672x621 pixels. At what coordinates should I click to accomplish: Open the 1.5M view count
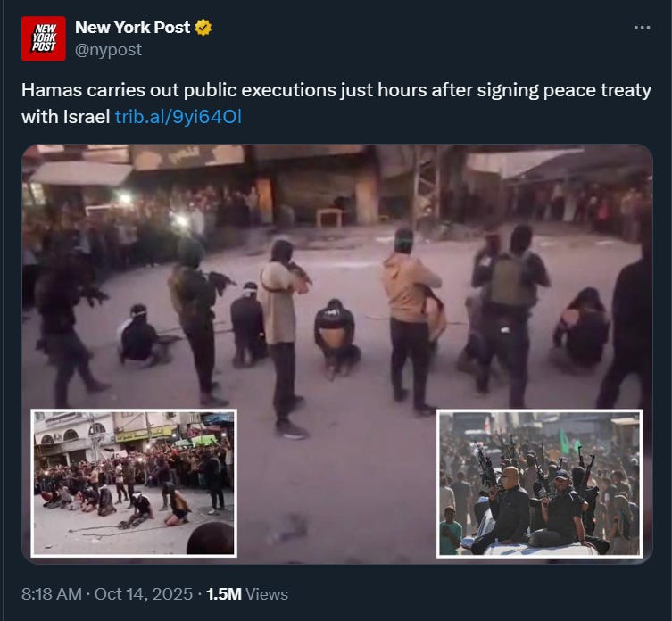224,594
